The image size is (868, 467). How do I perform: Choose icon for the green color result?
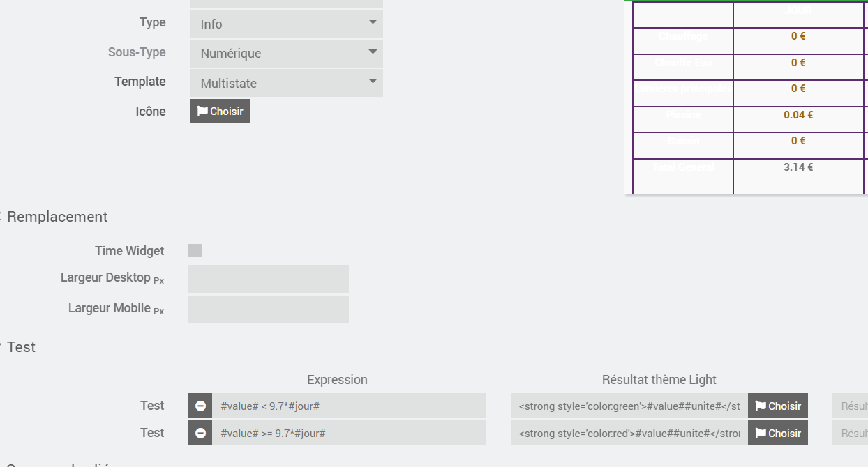[x=778, y=406]
